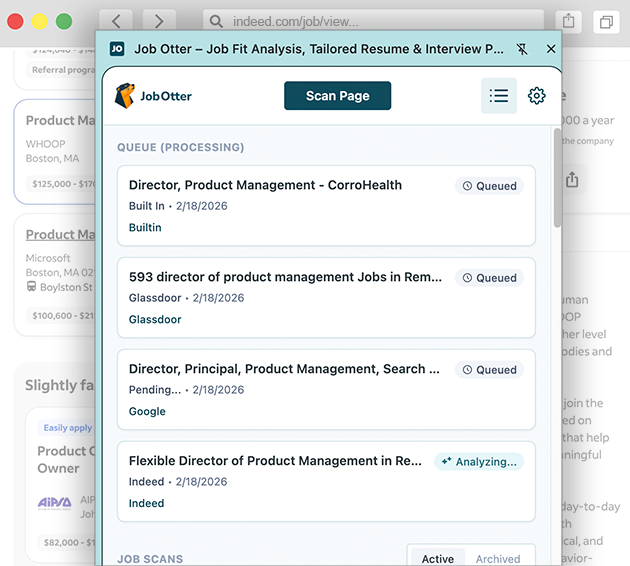The height and width of the screenshot is (566, 630).
Task: Click the browser forward arrow
Action: click(158, 21)
